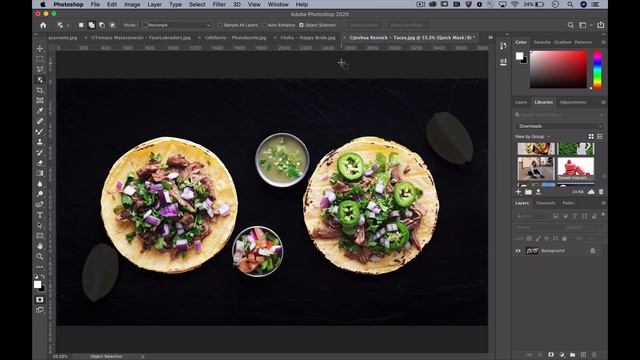
Task: Choose Intersect with Selection mode button
Action: coord(112,25)
